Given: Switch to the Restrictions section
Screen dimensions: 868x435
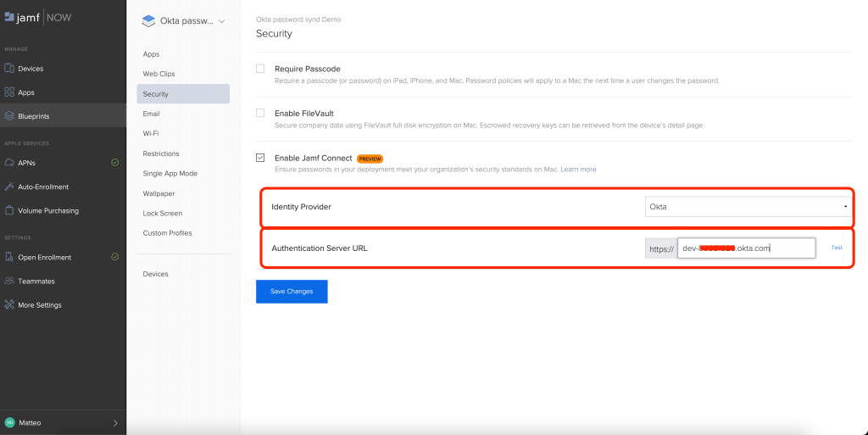Looking at the screenshot, I should coord(161,153).
